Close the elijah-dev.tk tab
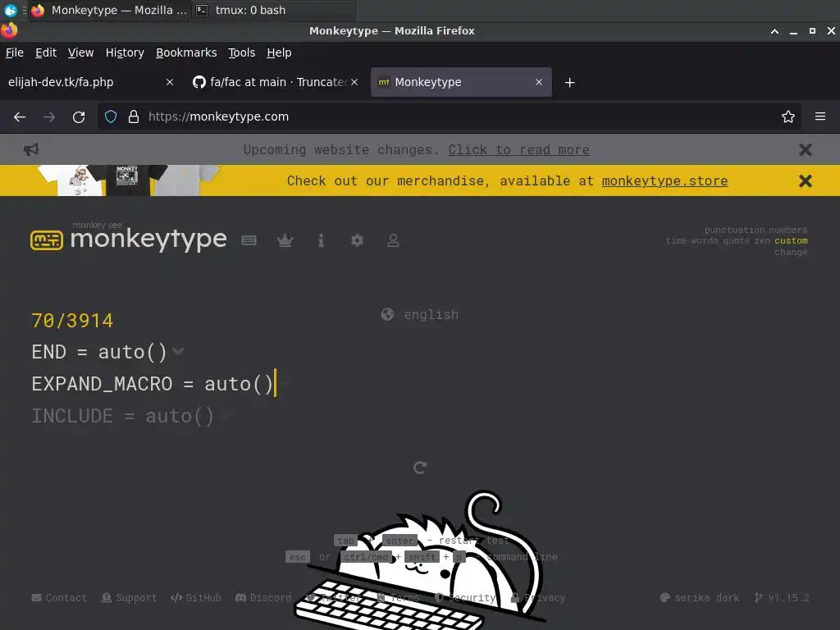This screenshot has height=630, width=840. pos(170,82)
